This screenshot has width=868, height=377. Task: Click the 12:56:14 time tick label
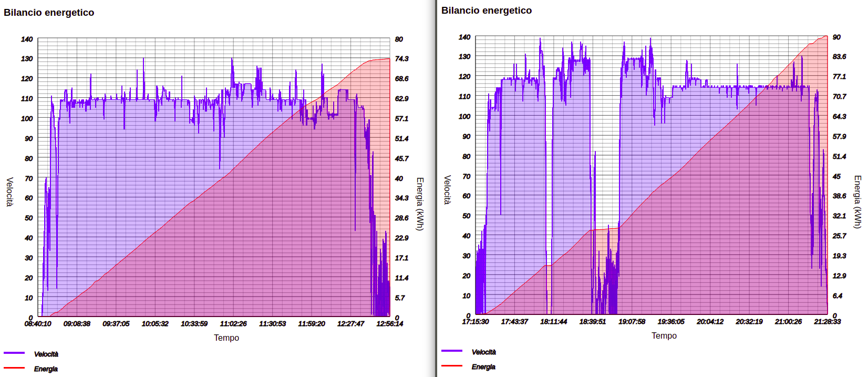point(390,324)
